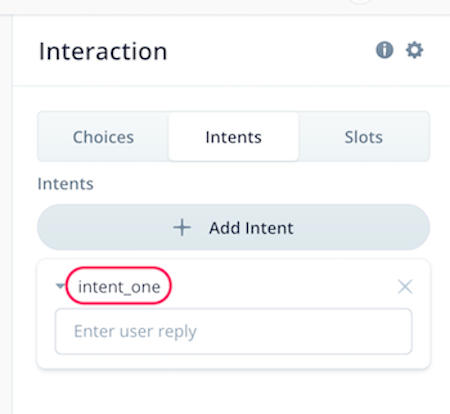
Task: Open the intent_one name dropdown
Action: point(119,287)
